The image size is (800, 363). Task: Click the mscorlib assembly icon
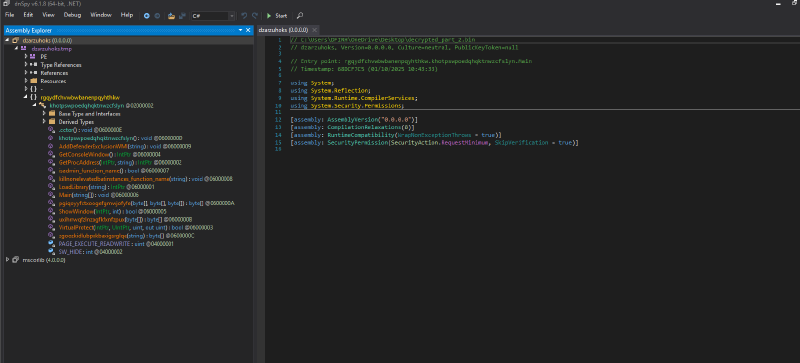(x=16, y=259)
